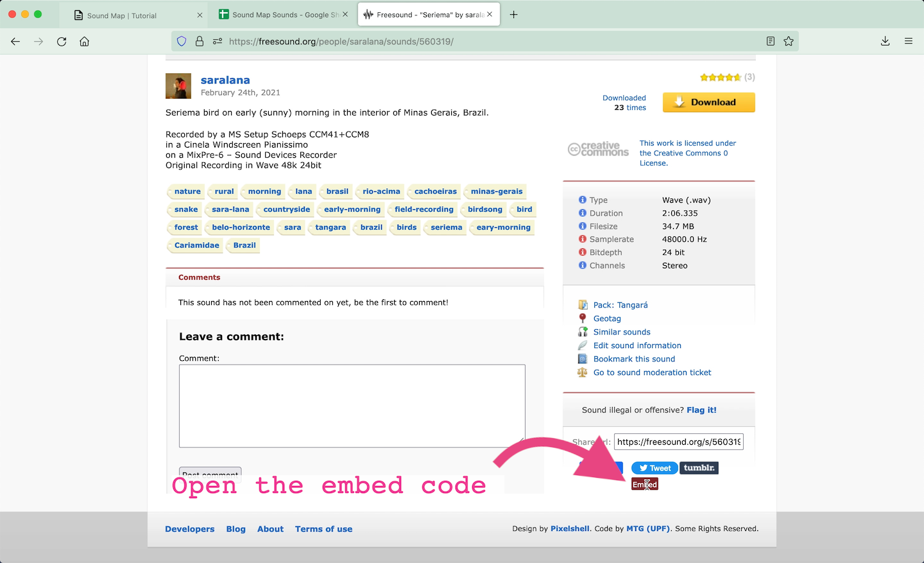
Task: Reload the current page
Action: click(x=62, y=41)
